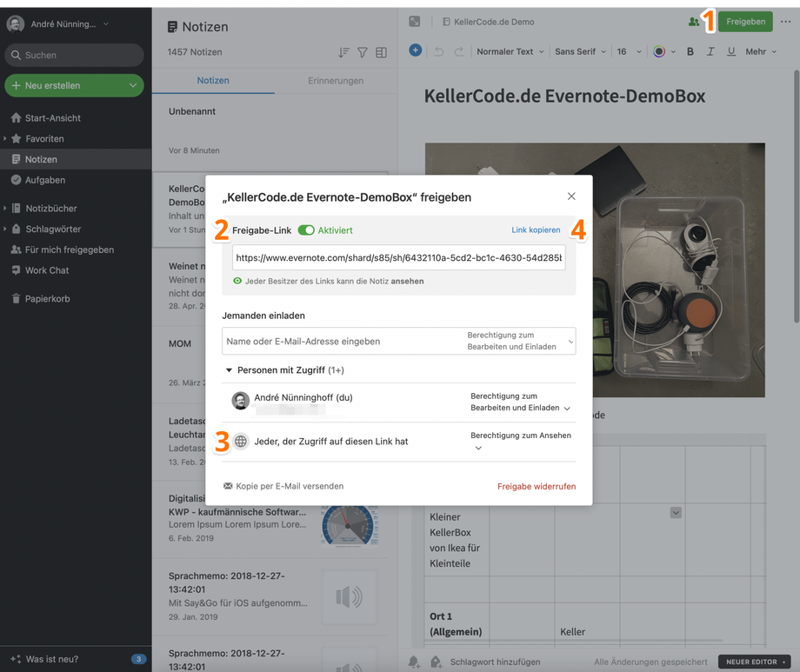Image resolution: width=800 pixels, height=672 pixels.
Task: Switch to the Notizen tab
Action: (213, 81)
